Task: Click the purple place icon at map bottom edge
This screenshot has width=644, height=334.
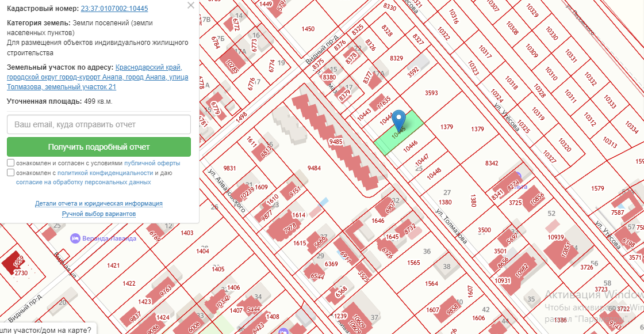Action: click(x=283, y=331)
